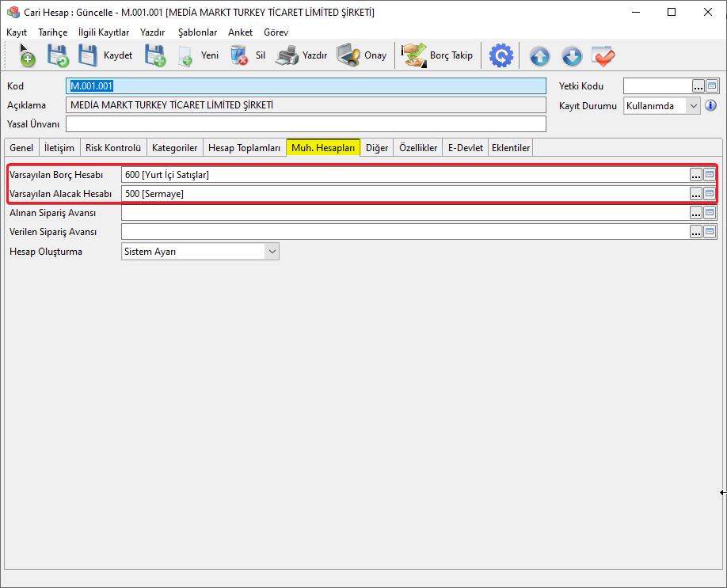Go to next record with down arrow
The image size is (727, 588).
point(572,56)
